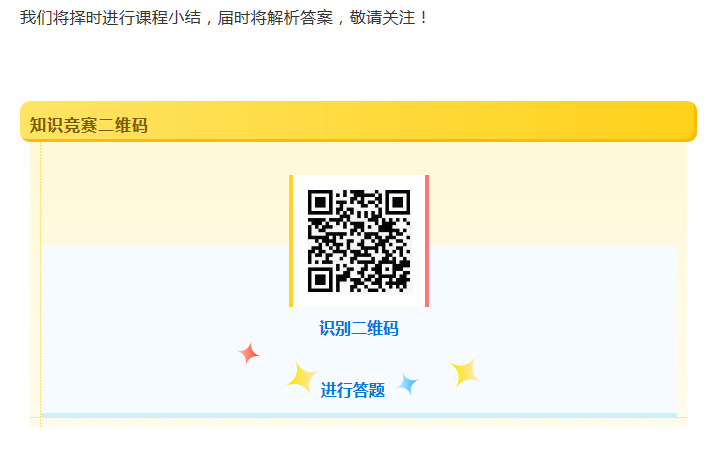Click the 进行答题 text

pos(353,390)
